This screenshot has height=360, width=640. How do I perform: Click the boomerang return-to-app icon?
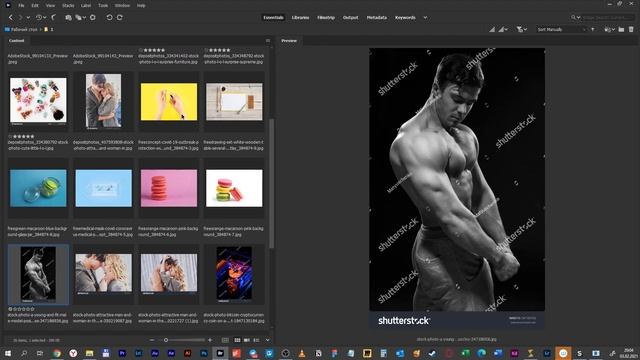tap(53, 18)
